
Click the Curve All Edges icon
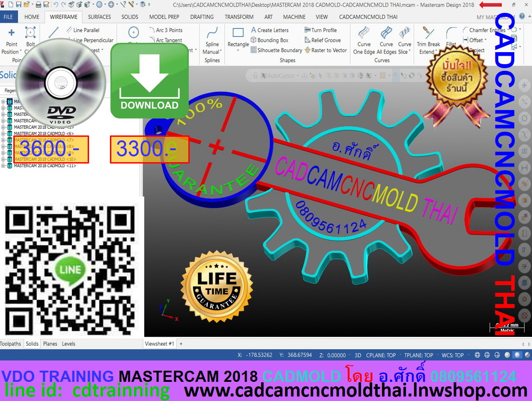coord(386,33)
